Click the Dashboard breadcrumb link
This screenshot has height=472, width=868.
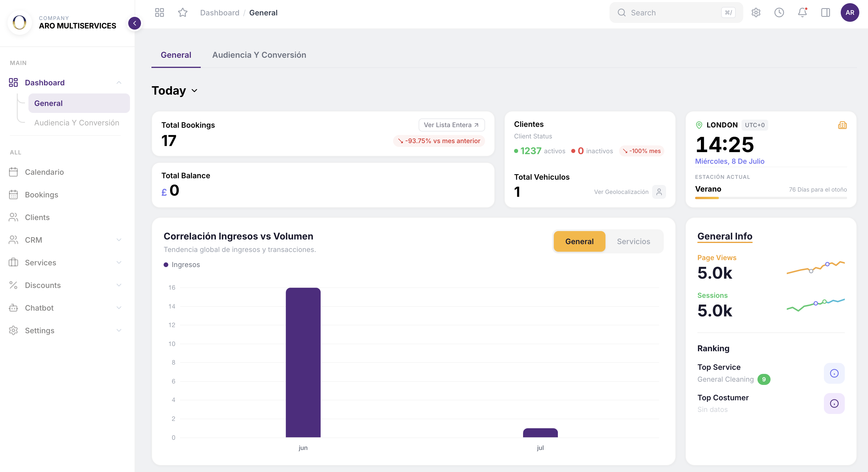(220, 13)
